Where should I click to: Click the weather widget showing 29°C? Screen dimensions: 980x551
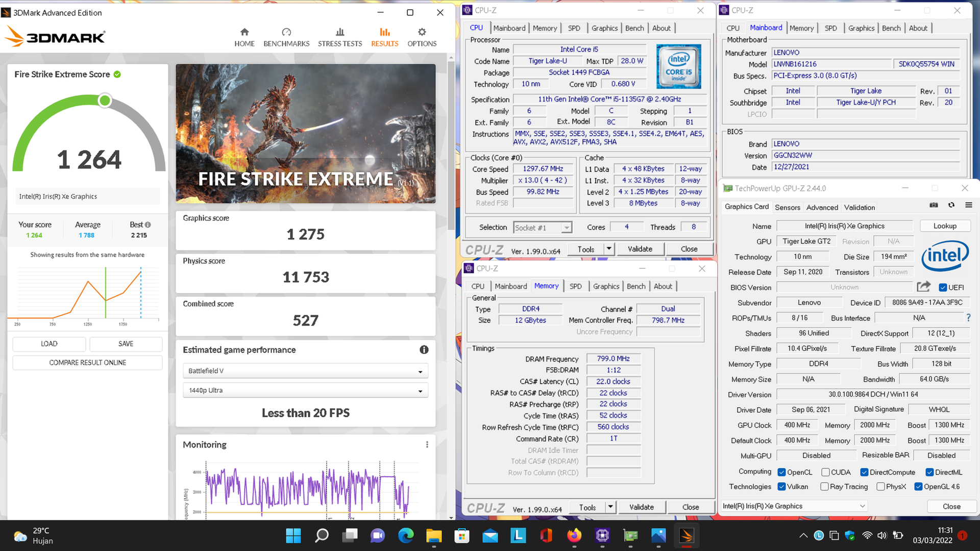tap(34, 536)
